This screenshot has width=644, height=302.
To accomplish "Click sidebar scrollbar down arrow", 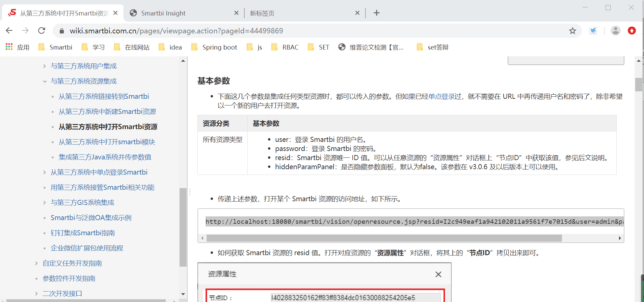I will (183, 294).
